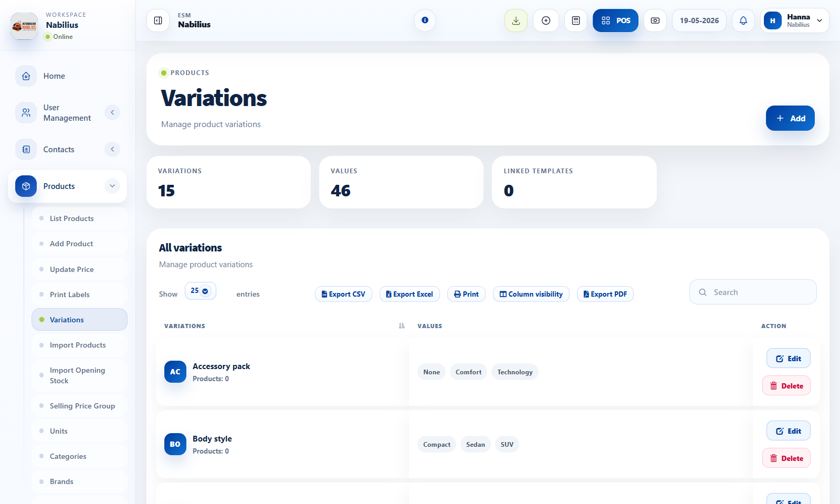Screen dimensions: 840x504
Task: Open Categories submenu item
Action: pos(79,456)
